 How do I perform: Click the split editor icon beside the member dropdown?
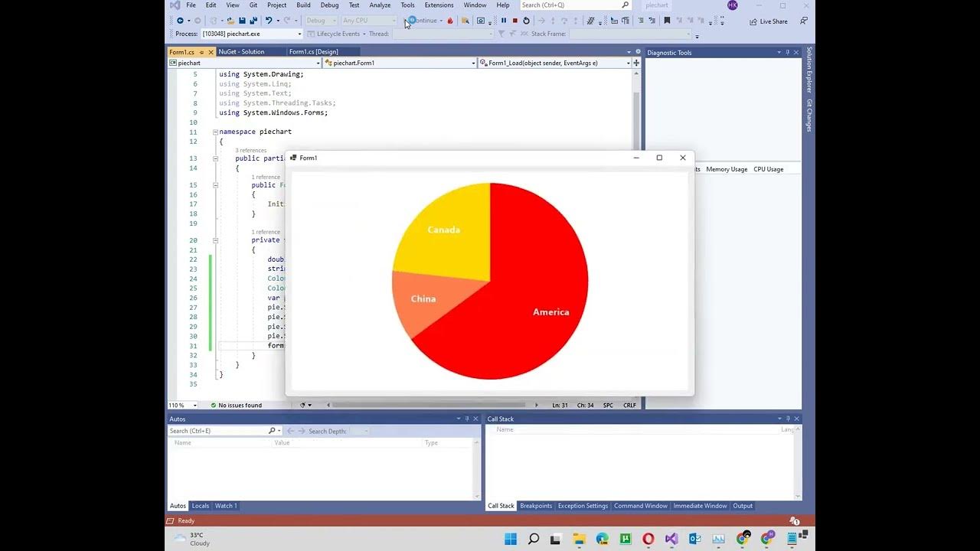636,63
